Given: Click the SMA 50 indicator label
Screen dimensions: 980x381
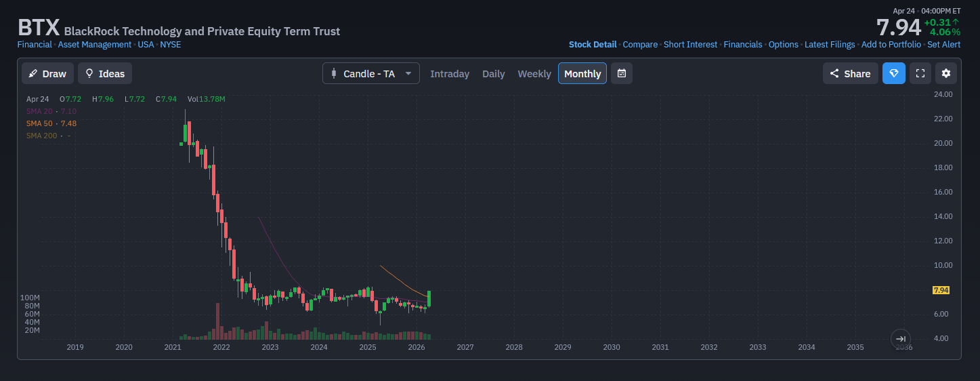Looking at the screenshot, I should [x=39, y=123].
